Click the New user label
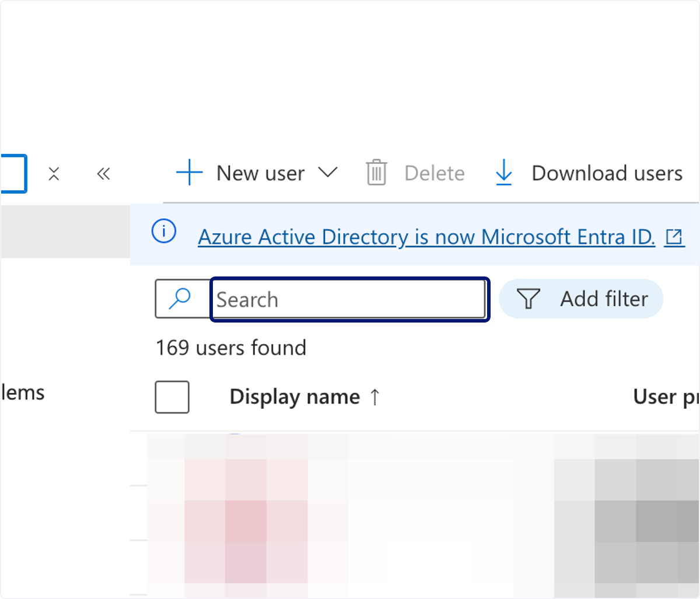 coord(260,173)
